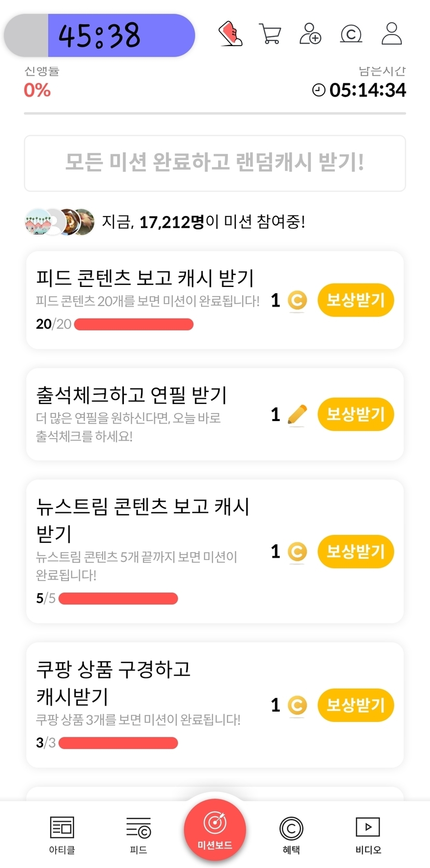The image size is (430, 868).
Task: Claim reward for 쿠팡 상품 mission
Action: pyautogui.click(x=355, y=705)
